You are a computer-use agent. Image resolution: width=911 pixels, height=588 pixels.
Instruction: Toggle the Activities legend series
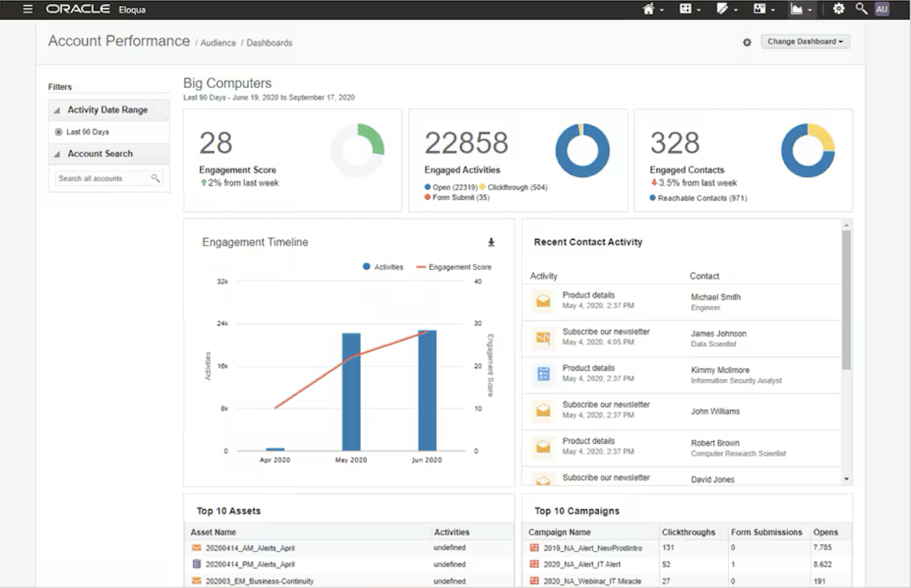tap(383, 267)
